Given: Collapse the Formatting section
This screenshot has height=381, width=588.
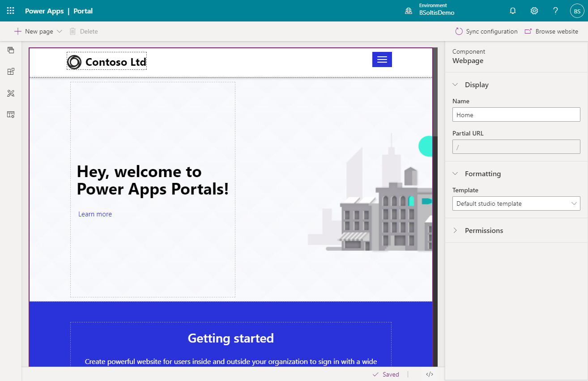Looking at the screenshot, I should pos(455,174).
